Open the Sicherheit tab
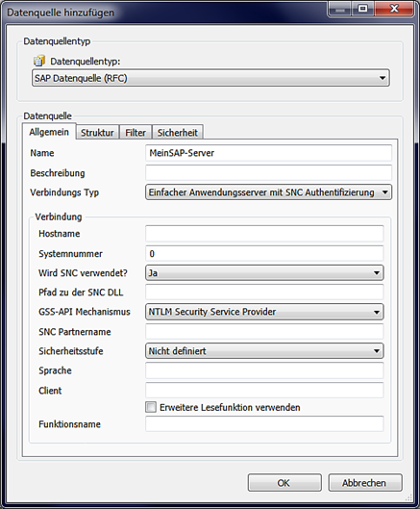 (178, 133)
